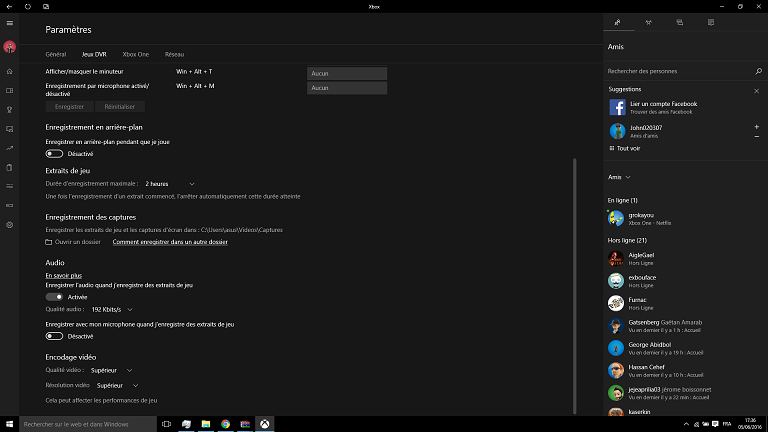
Task: Open shortcut box for Afficher/masquer le minuteur
Action: [x=347, y=73]
